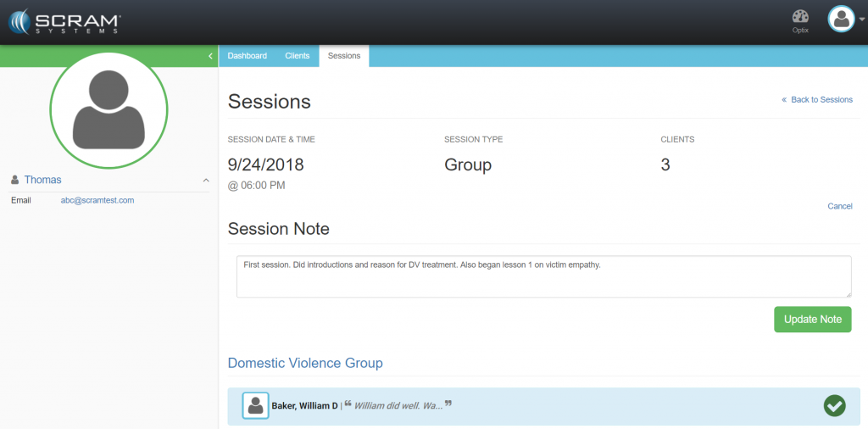The image size is (868, 429).
Task: Click William Baker's avatar icon
Action: click(x=255, y=406)
